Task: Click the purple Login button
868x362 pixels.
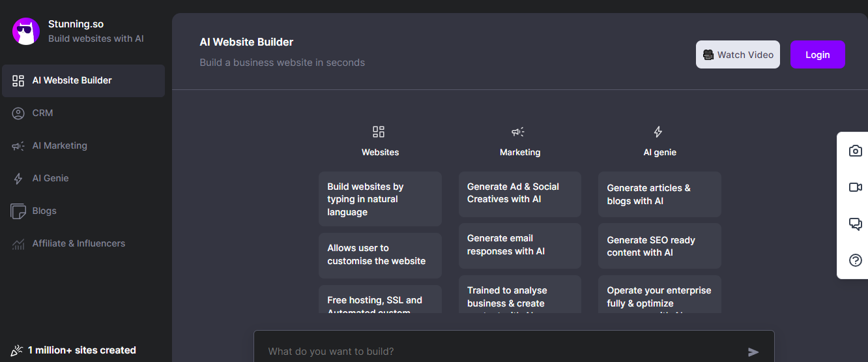Action: pyautogui.click(x=818, y=55)
